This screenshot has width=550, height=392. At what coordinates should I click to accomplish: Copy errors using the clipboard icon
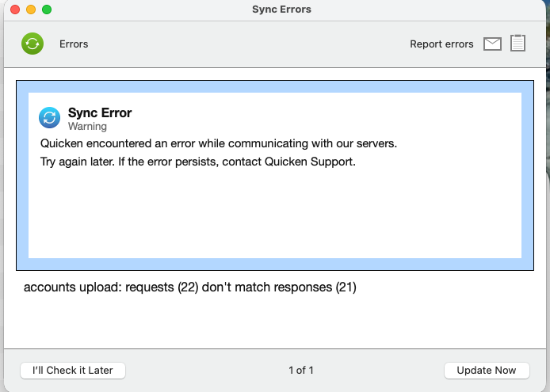[518, 44]
